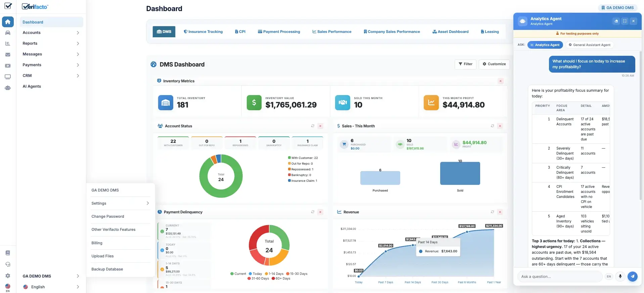The width and height of the screenshot is (644, 293).
Task: Remove the Account Status widget
Action: (320, 126)
